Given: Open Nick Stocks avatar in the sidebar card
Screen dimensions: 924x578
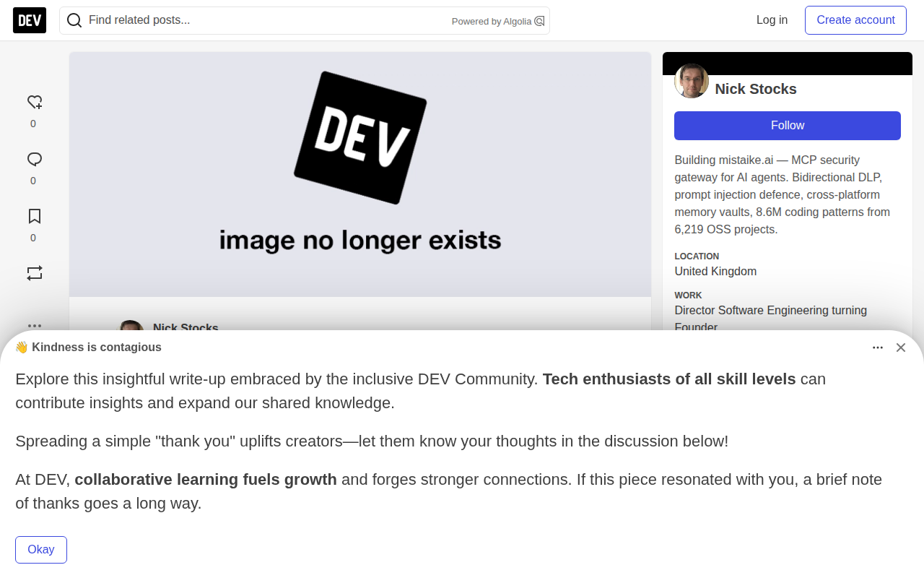Looking at the screenshot, I should click(692, 81).
